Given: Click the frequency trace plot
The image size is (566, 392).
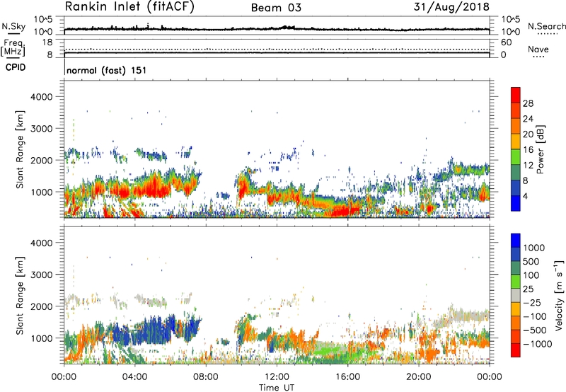Looking at the screenshot, I should point(277,48).
